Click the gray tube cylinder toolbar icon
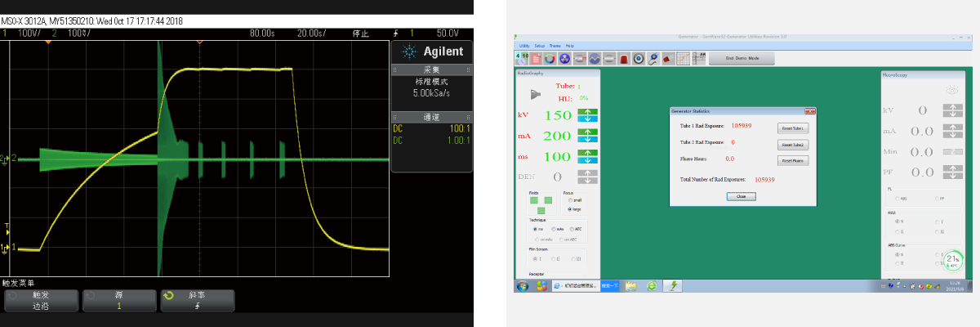Viewport: 980px width, 327px height. (609, 58)
